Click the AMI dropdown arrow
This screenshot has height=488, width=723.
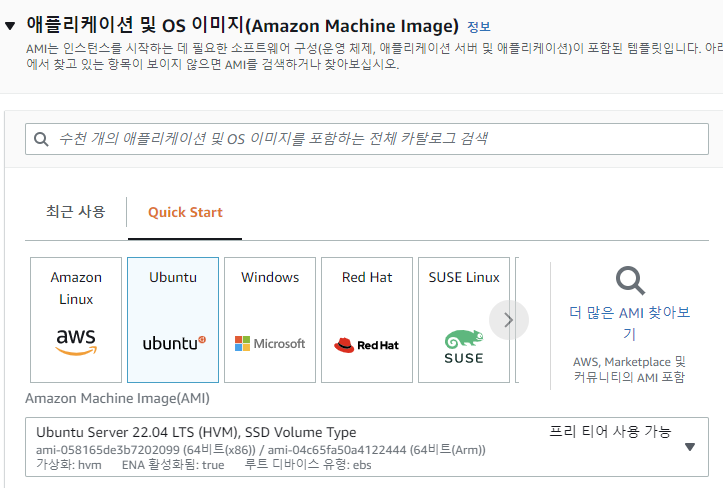[690, 447]
